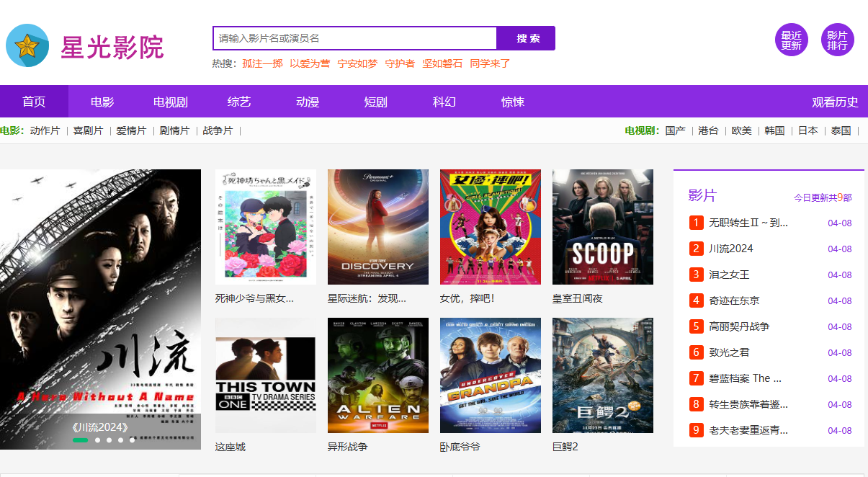
Task: Click the star logo icon of 星光影院
Action: click(27, 45)
